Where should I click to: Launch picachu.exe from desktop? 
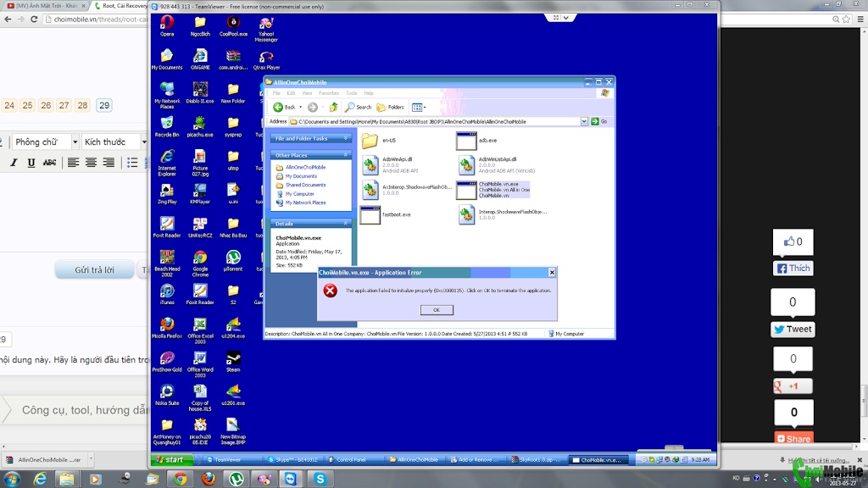[200, 127]
